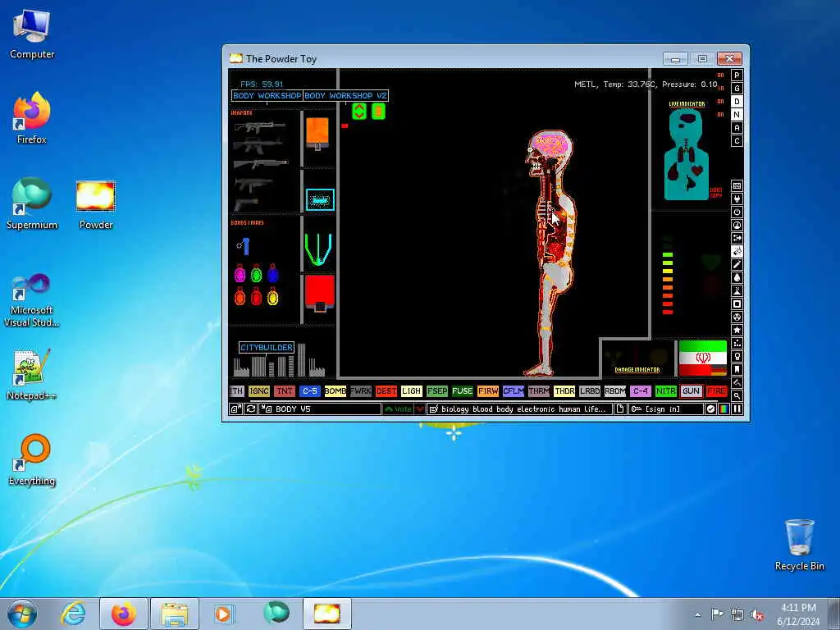Screen dimensions: 840x630
Task: Open Notepad++ desktop shortcut
Action: click(x=32, y=374)
